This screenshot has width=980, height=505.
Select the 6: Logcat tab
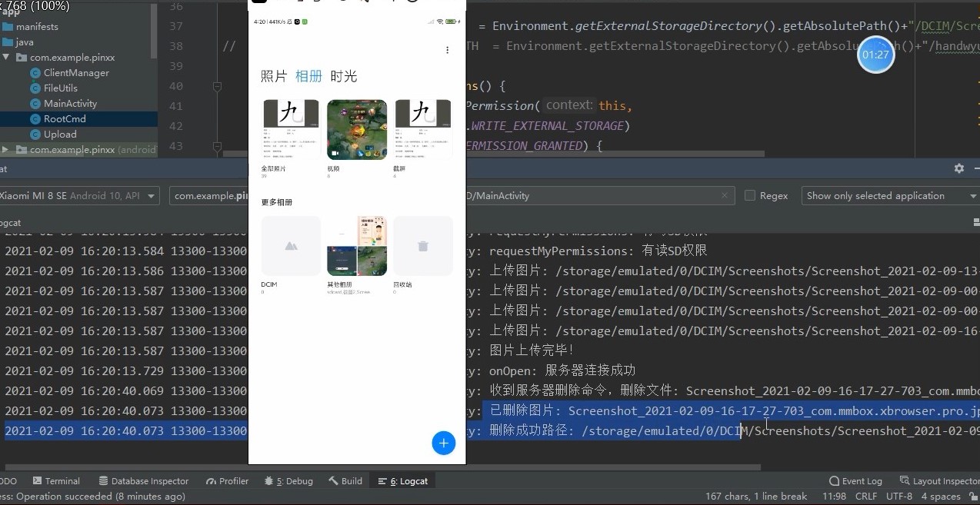pos(402,480)
